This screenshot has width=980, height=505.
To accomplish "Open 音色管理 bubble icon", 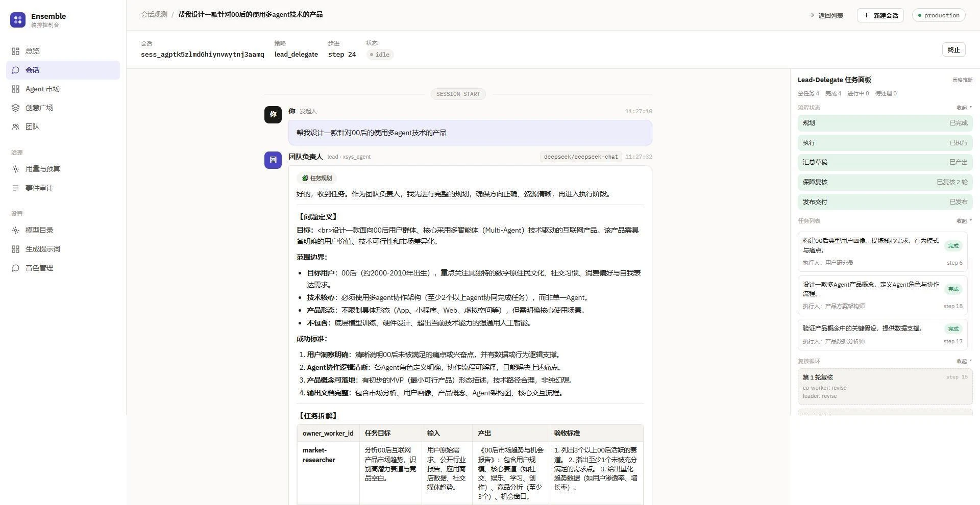I will pos(15,268).
